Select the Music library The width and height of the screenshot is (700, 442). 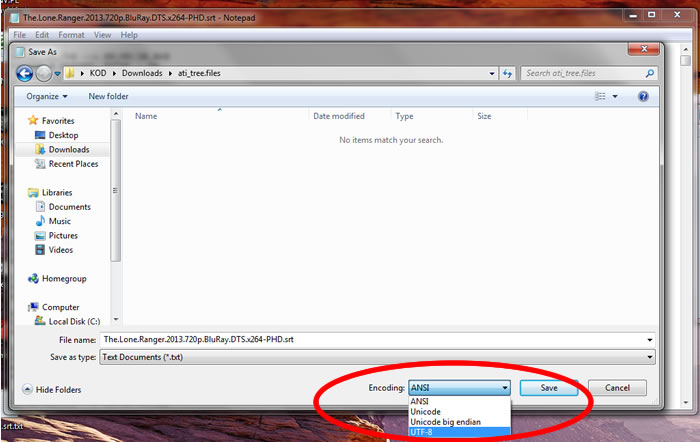pos(59,221)
